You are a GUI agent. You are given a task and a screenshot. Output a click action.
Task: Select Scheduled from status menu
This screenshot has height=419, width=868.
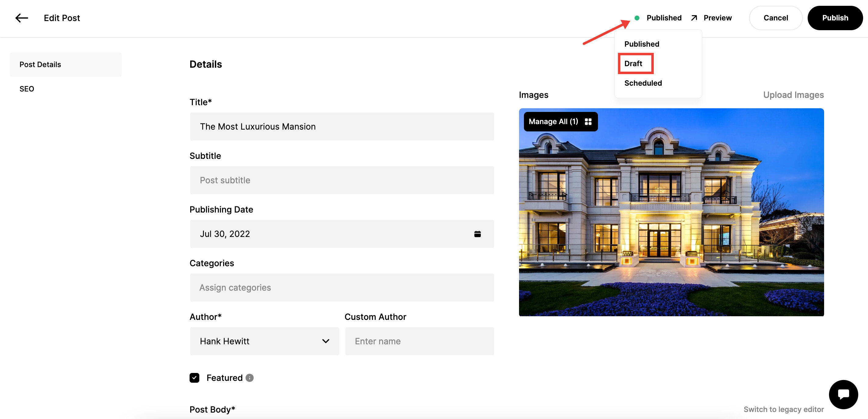[x=643, y=83]
